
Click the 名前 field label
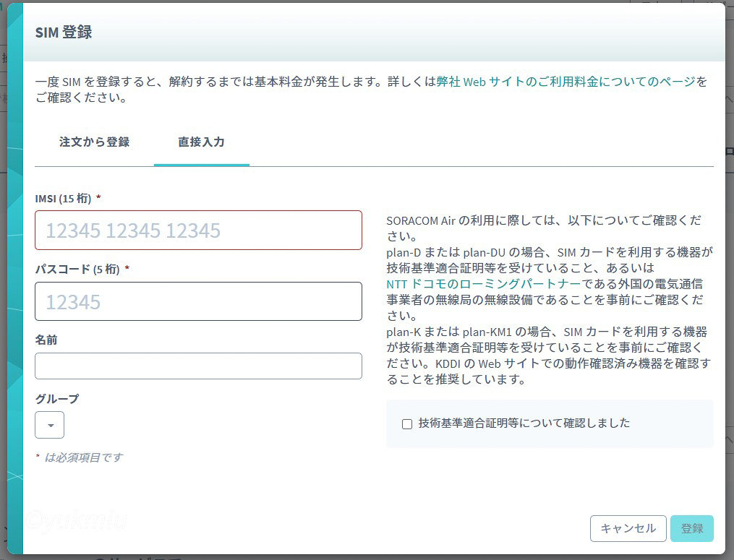tap(46, 340)
